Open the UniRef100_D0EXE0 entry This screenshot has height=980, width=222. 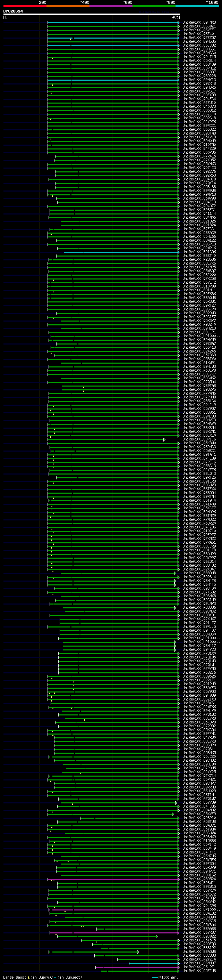199,436
